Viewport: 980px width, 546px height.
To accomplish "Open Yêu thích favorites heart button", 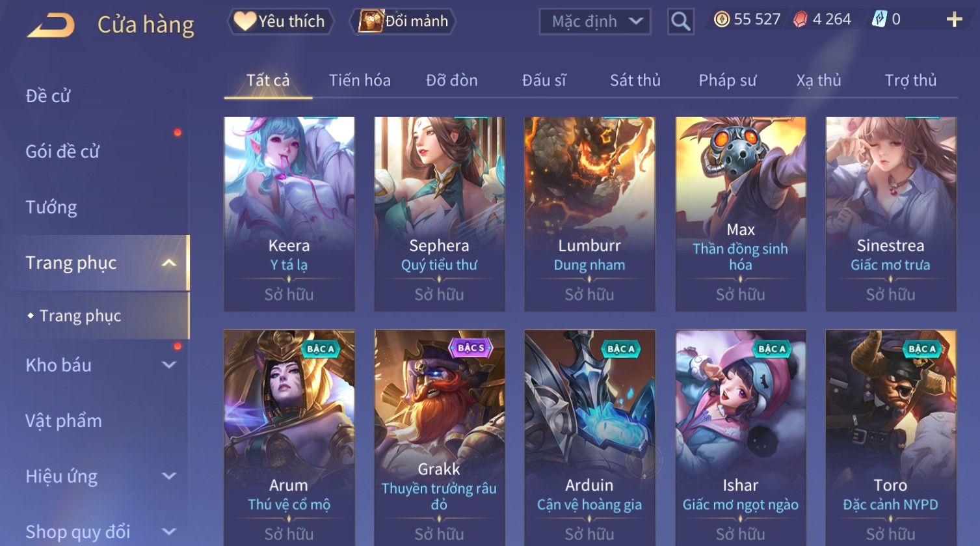I will pos(280,21).
